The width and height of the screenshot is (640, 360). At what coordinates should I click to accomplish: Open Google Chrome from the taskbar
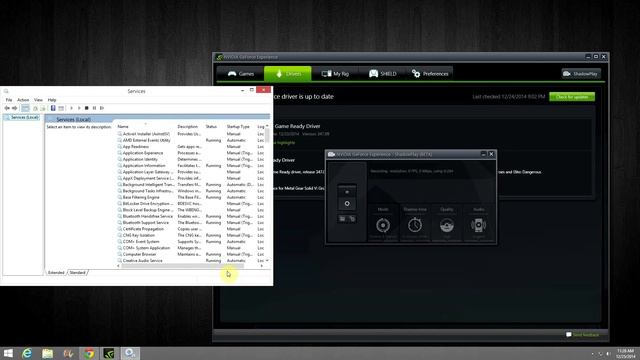(89, 353)
